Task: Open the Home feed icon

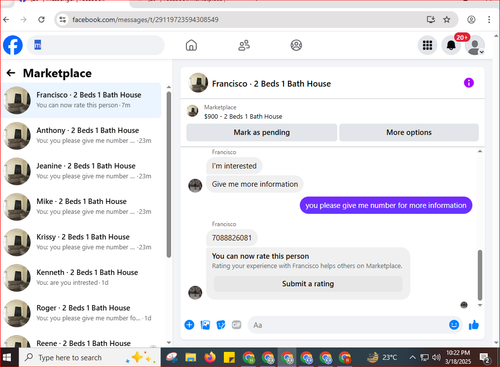Action: point(191,45)
